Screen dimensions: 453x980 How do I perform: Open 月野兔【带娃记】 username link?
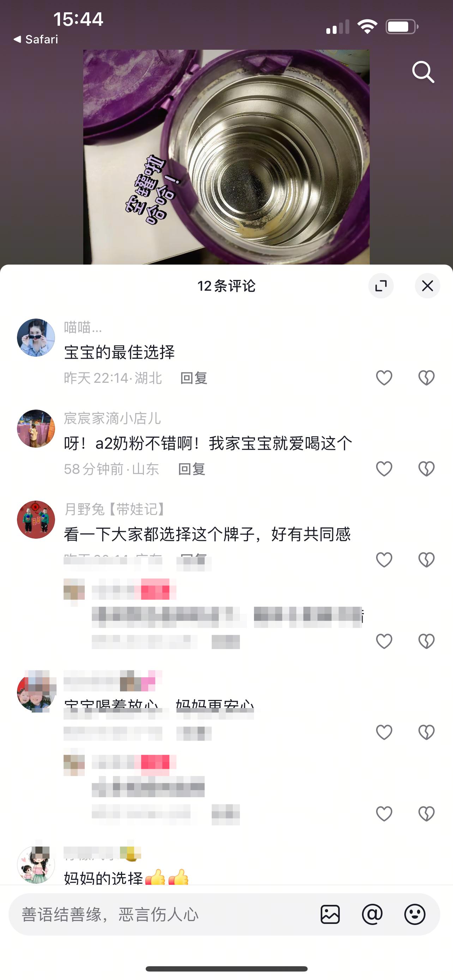(x=115, y=509)
